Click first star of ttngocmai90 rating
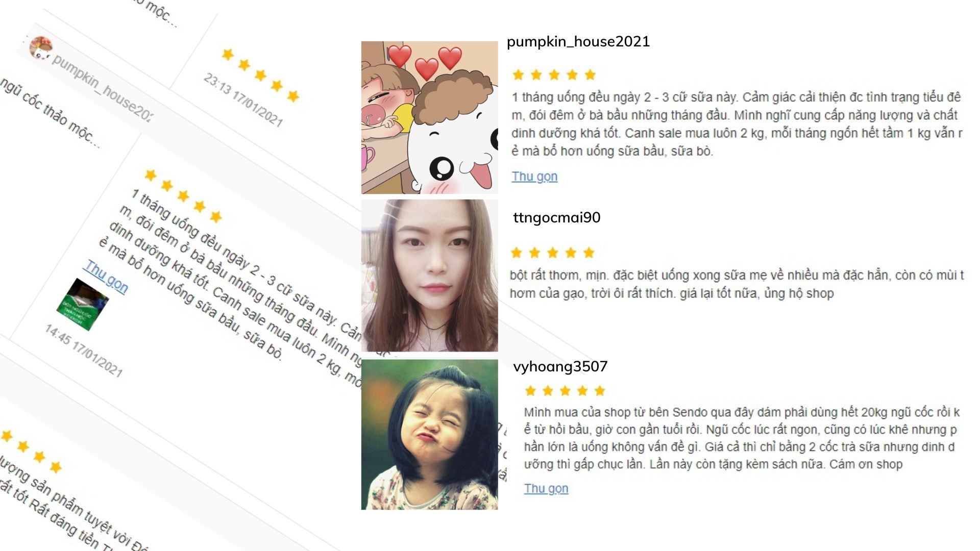This screenshot has height=551, width=980. tap(516, 253)
